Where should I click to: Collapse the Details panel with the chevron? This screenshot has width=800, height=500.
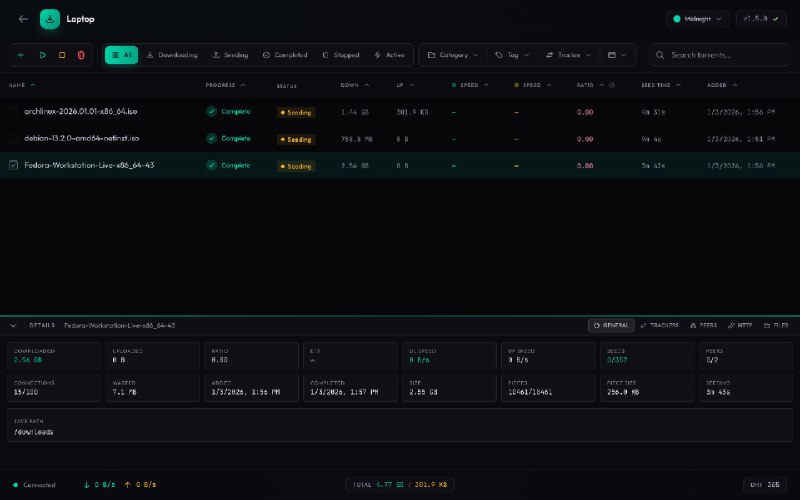13,326
